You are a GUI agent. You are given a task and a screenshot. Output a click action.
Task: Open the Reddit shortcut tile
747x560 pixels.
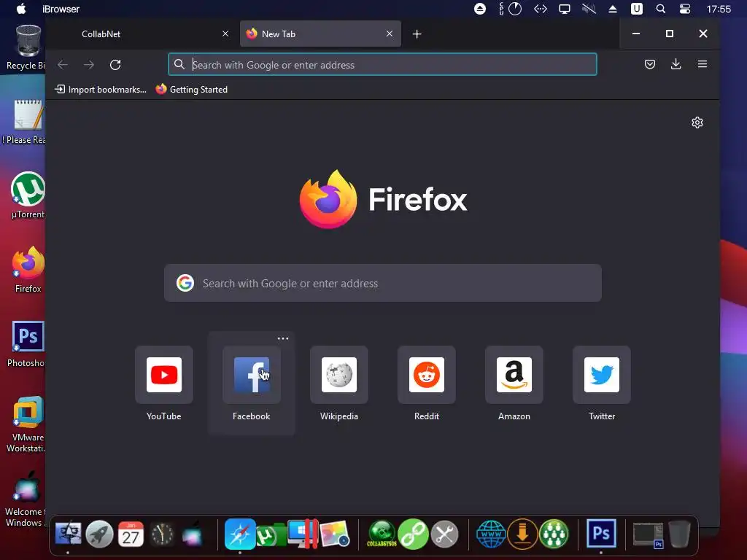point(426,375)
